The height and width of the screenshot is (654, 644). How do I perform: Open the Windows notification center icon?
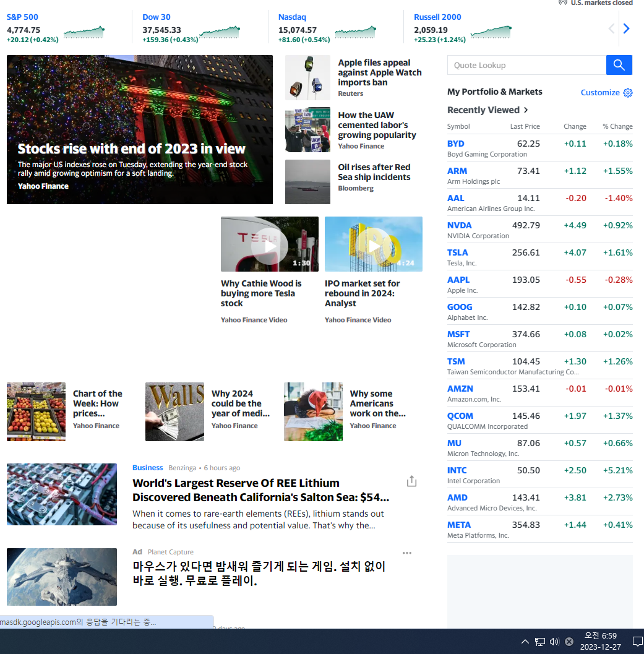pos(637,641)
